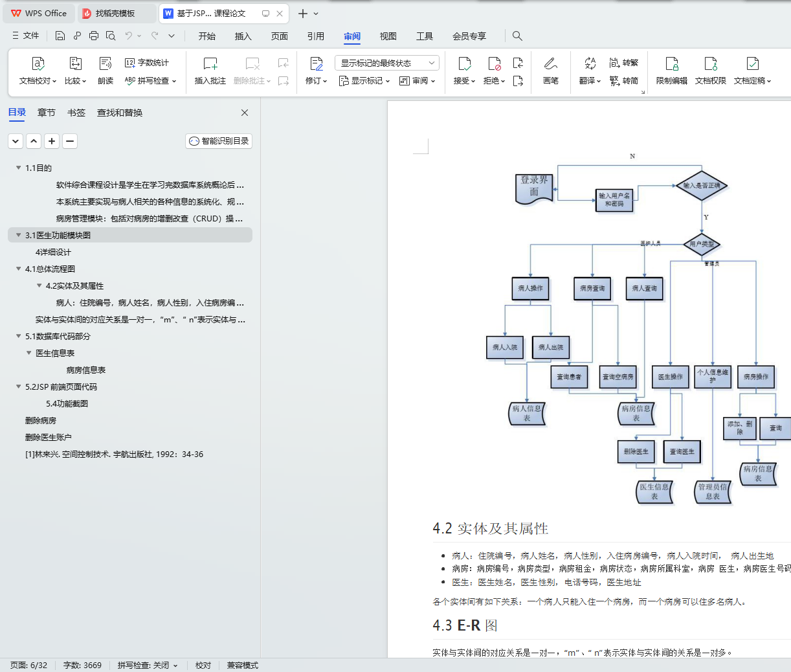Collapse the 5.2JSP 前端页面代码 node
Screen dimensions: 791x672
(x=18, y=386)
